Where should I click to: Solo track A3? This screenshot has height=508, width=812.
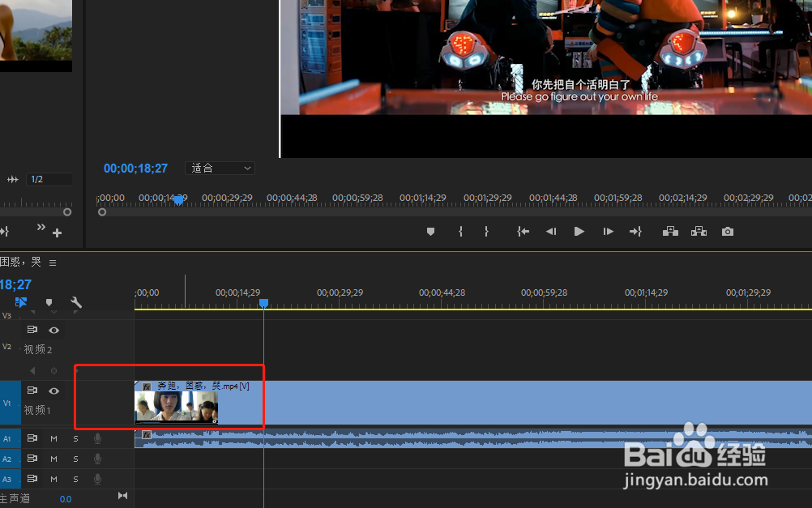[x=75, y=479]
